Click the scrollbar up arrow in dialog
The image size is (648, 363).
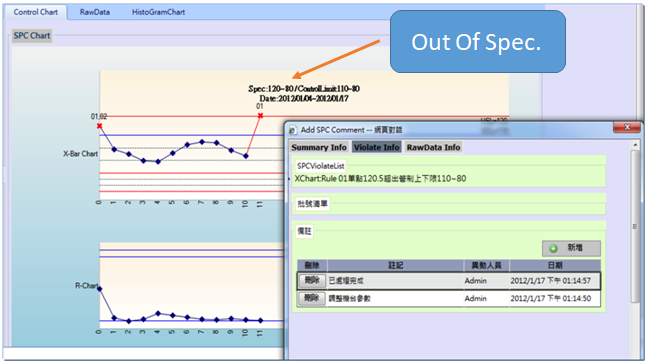pyautogui.click(x=635, y=145)
